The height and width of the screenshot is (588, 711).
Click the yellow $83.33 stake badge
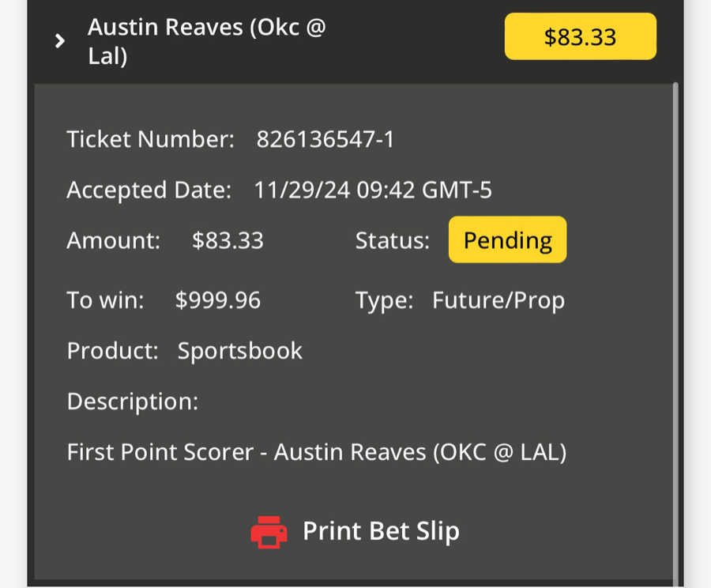click(580, 36)
